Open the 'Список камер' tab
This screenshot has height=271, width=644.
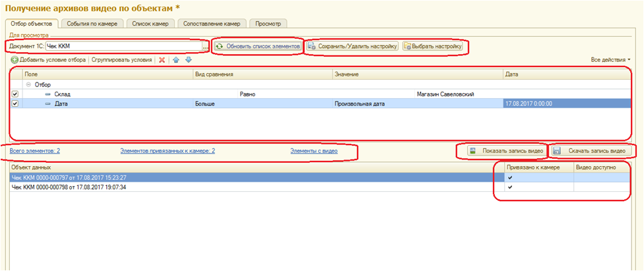pos(150,24)
